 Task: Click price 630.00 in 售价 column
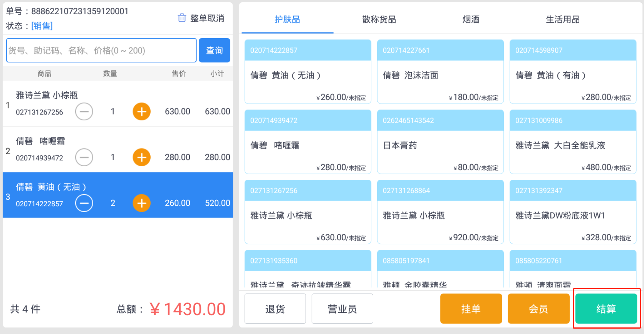pos(178,111)
